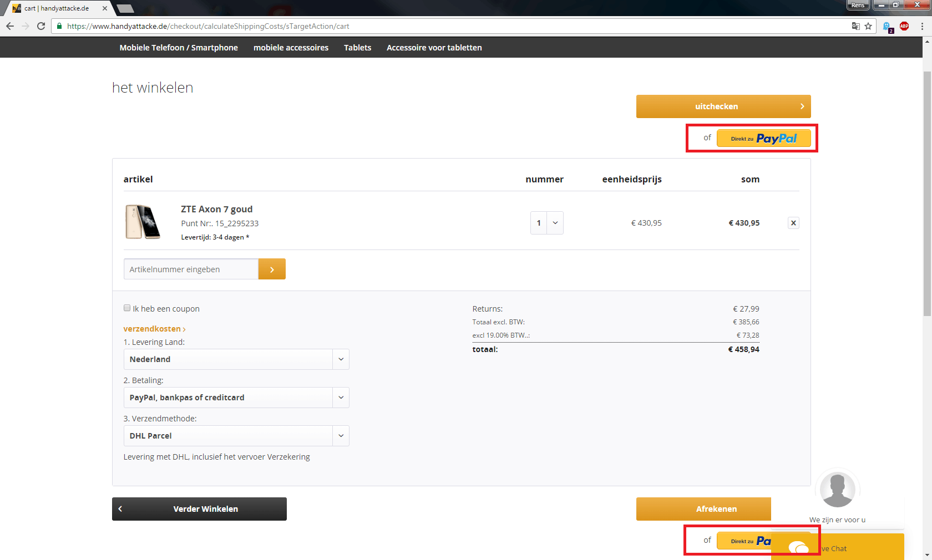The width and height of the screenshot is (932, 560).
Task: Expand the verzendkosten link
Action: click(x=154, y=329)
